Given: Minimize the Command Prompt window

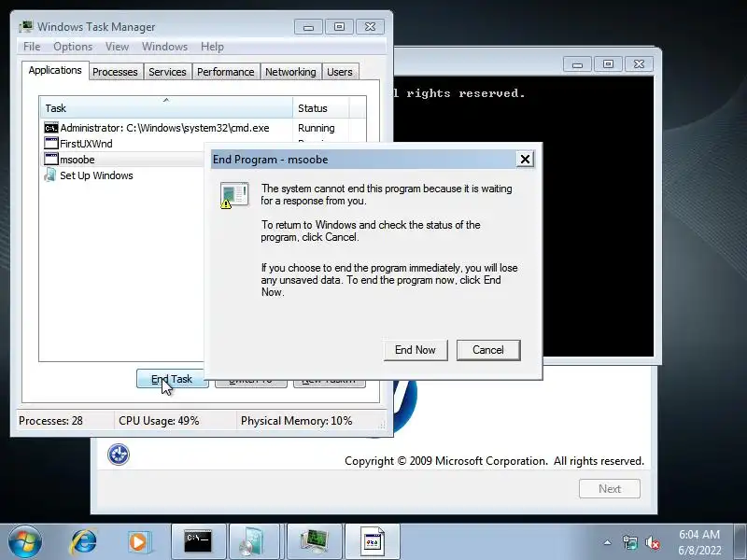Looking at the screenshot, I should tap(577, 64).
